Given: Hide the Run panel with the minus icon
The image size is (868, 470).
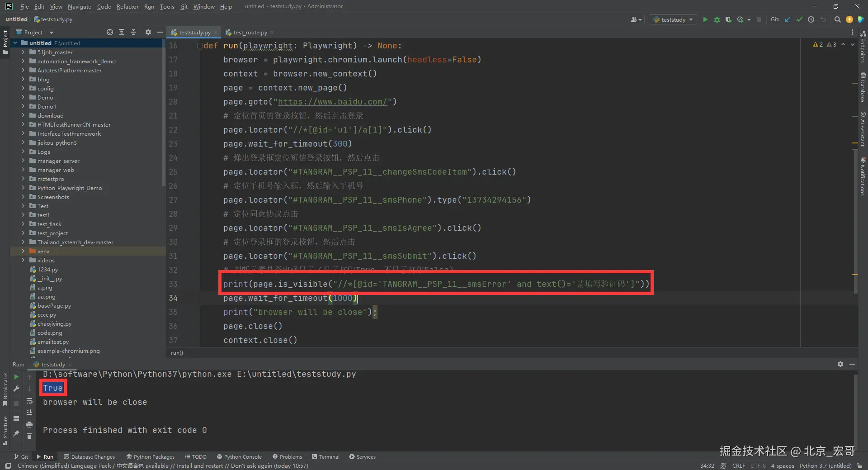Looking at the screenshot, I should (x=852, y=364).
